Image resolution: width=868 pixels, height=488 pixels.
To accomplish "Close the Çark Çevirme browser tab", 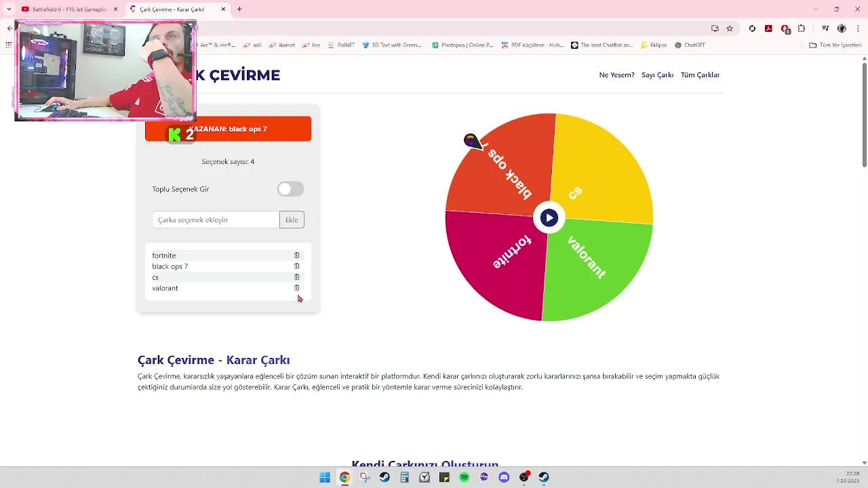I will pyautogui.click(x=223, y=9).
